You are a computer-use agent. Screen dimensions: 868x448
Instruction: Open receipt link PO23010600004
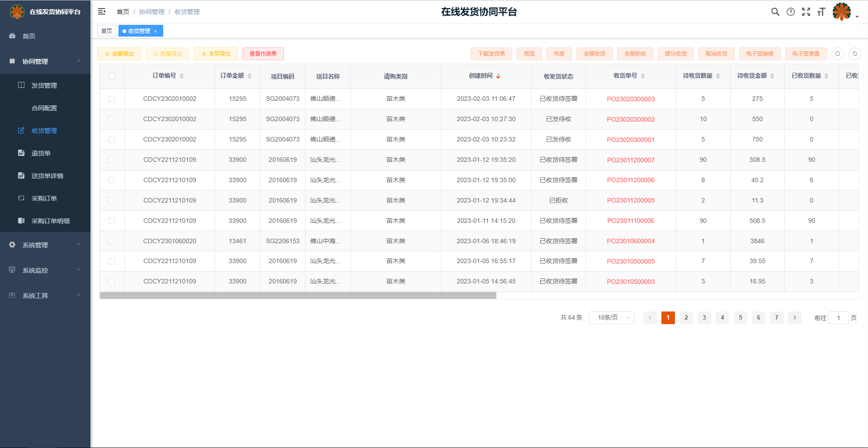coord(630,241)
